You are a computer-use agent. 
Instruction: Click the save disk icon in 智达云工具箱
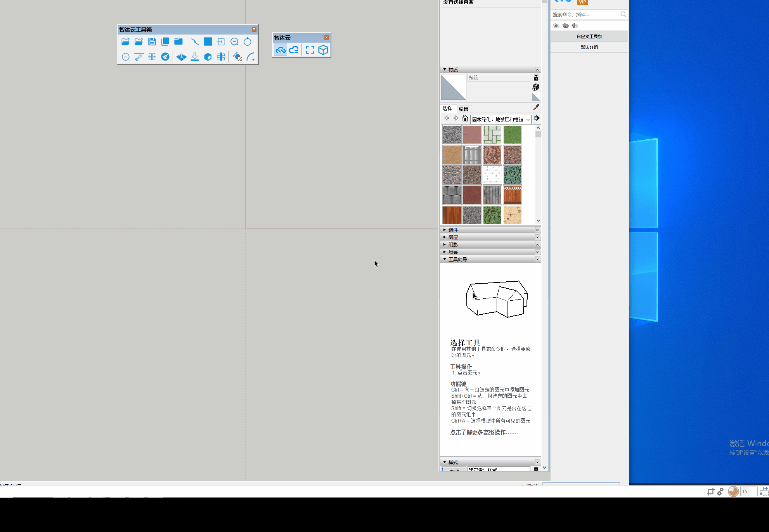pyautogui.click(x=152, y=42)
